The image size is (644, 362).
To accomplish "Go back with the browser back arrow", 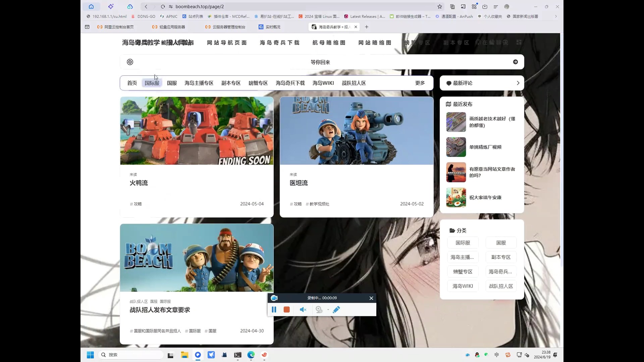I will point(146,6).
